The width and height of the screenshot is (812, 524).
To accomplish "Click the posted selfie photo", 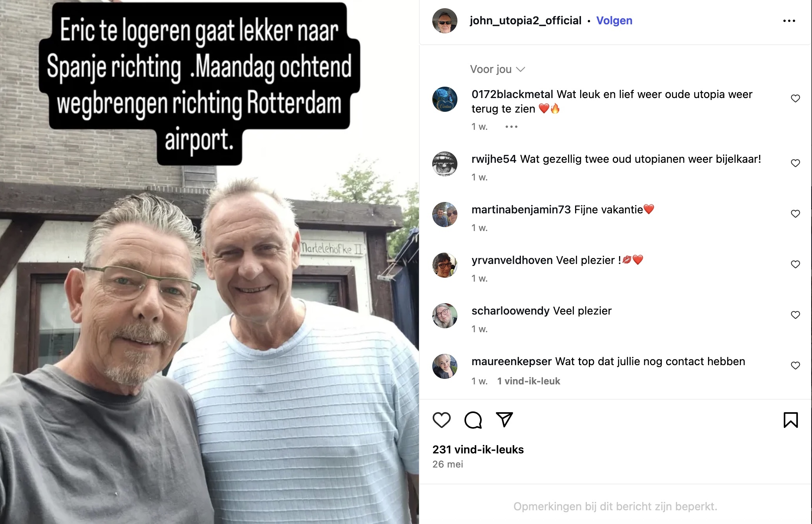I will [209, 262].
